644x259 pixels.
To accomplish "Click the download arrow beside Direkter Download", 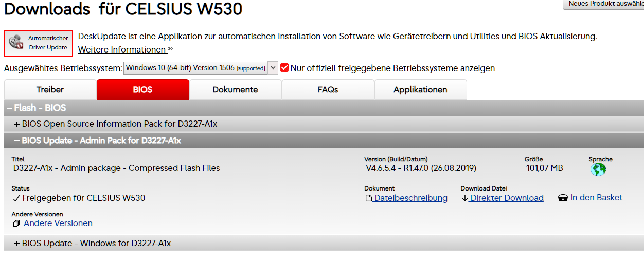I will [465, 198].
